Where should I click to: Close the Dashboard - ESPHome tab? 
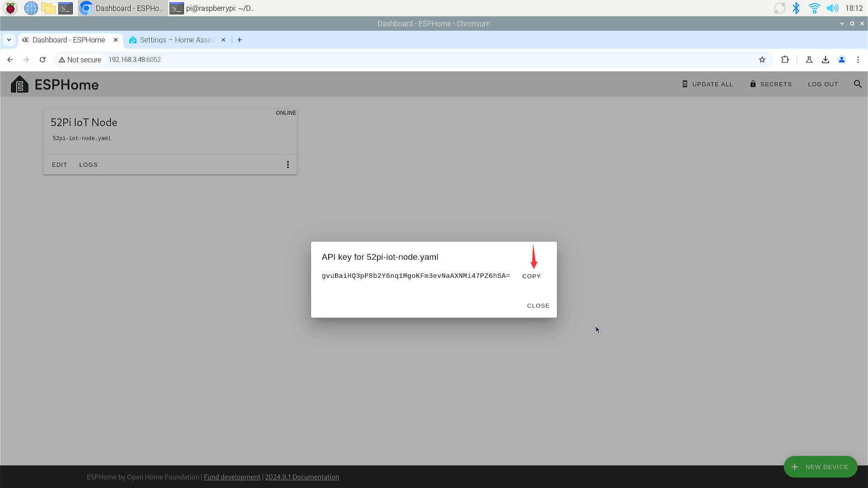(115, 40)
